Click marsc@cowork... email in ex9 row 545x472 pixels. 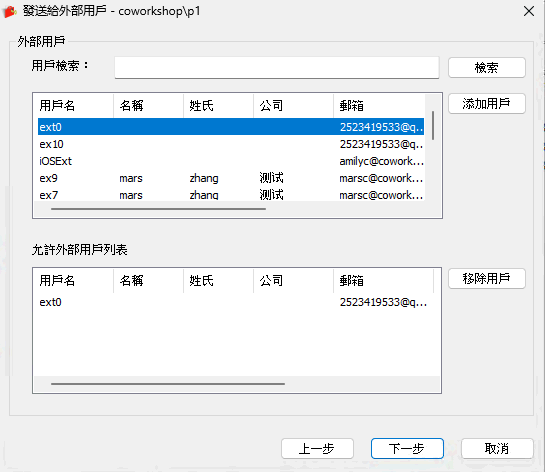(x=381, y=178)
